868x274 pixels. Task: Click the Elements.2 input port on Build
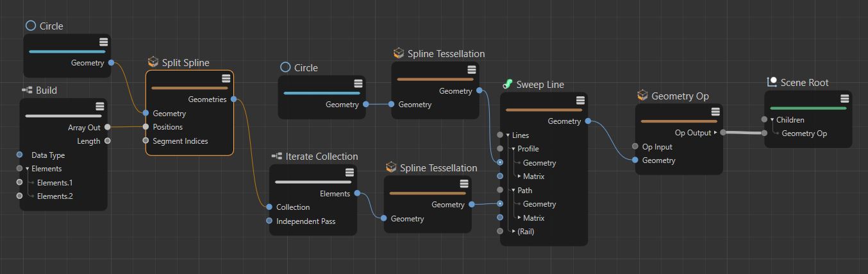(19, 196)
